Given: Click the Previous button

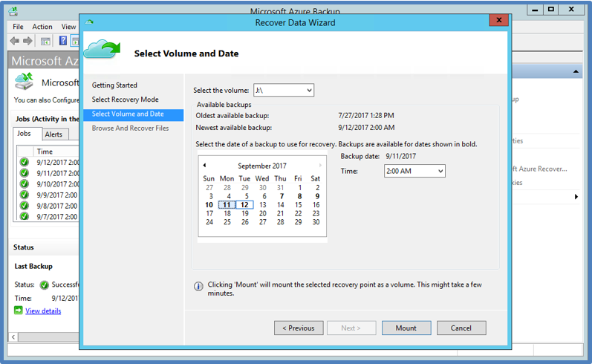Looking at the screenshot, I should point(299,328).
